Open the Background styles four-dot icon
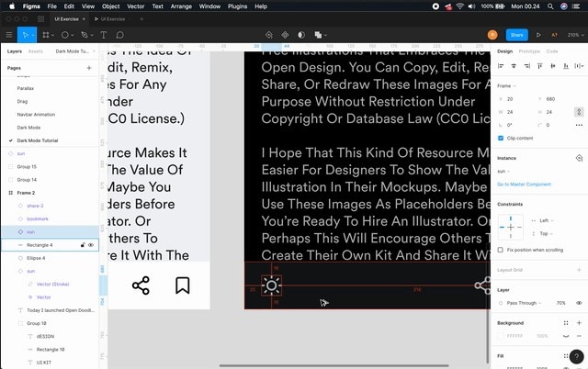588x369 pixels. pyautogui.click(x=566, y=323)
